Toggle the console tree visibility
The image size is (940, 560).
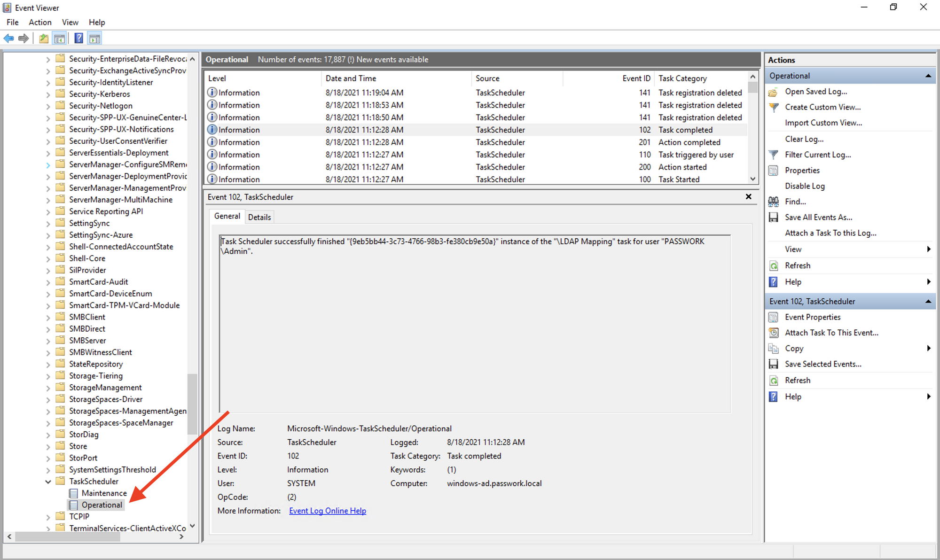[x=60, y=38]
